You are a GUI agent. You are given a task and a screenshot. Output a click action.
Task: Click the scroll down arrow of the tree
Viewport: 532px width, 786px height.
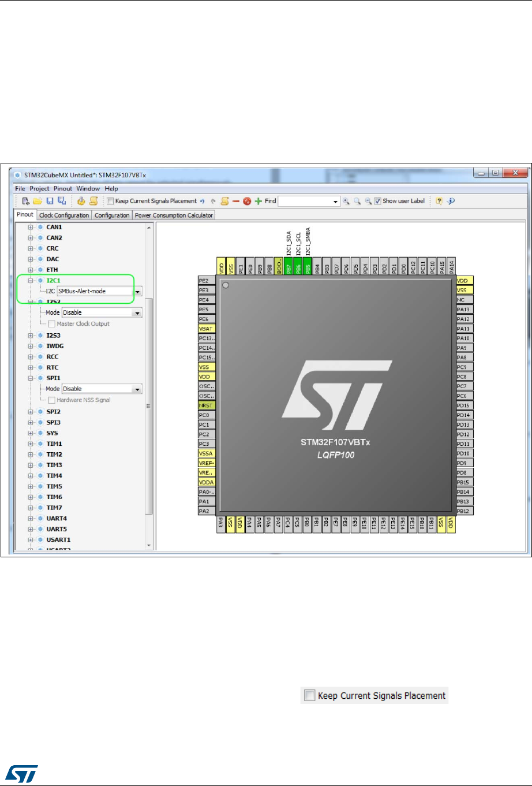point(149,545)
